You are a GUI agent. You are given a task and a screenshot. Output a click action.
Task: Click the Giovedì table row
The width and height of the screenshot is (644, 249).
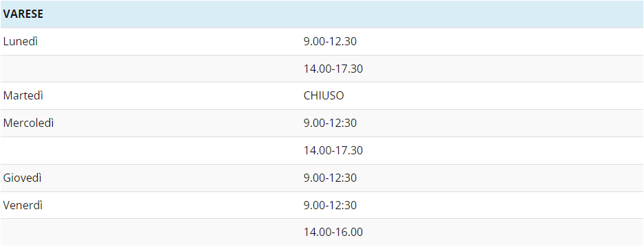pyautogui.click(x=322, y=178)
